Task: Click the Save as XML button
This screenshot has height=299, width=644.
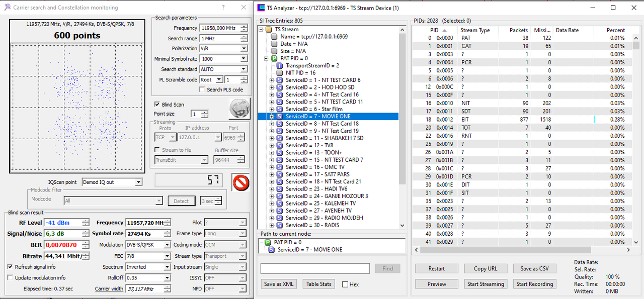Action: pos(279,284)
